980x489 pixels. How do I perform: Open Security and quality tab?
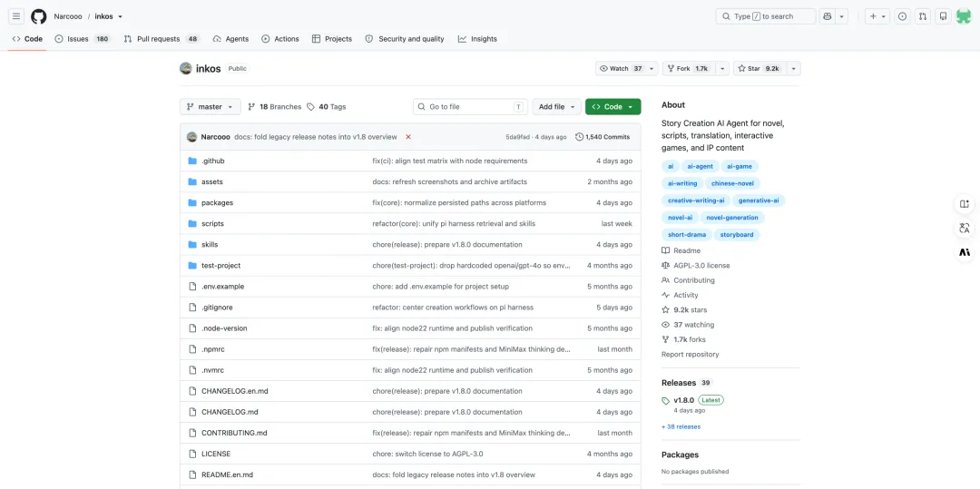click(405, 39)
